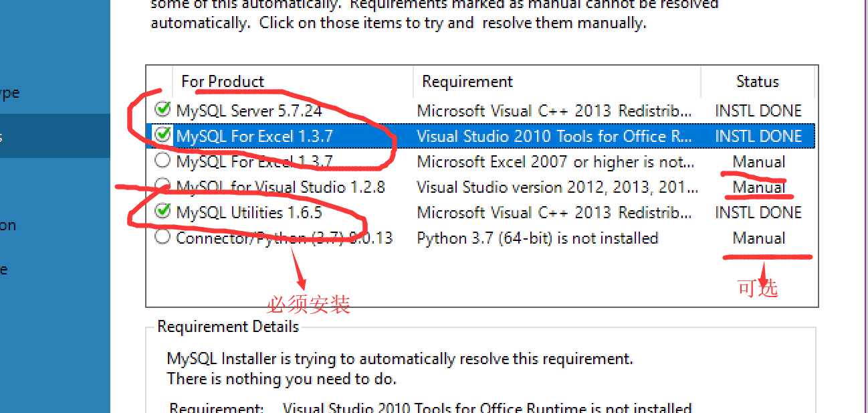Select MySQL For Excel 1.3.7 with Manual status
The height and width of the screenshot is (413, 868).
pos(255,161)
